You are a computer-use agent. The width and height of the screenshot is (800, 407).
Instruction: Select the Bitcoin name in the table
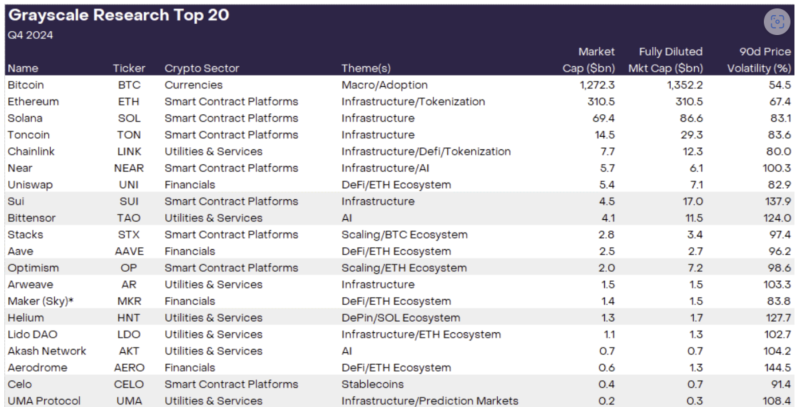(26, 85)
